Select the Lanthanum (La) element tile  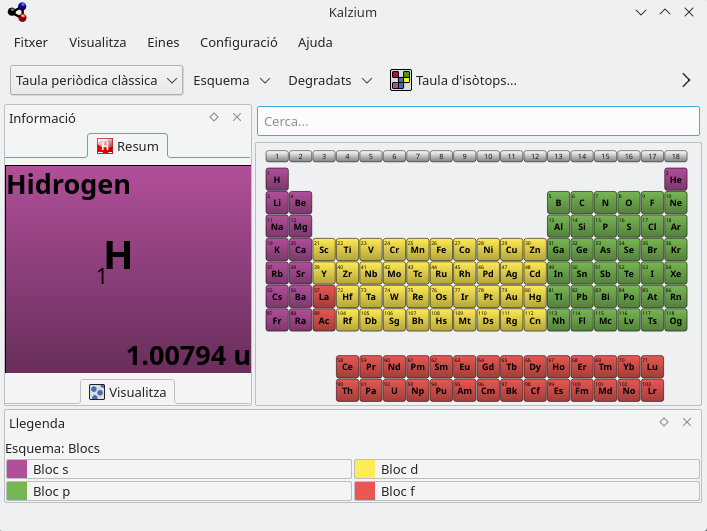(x=324, y=297)
